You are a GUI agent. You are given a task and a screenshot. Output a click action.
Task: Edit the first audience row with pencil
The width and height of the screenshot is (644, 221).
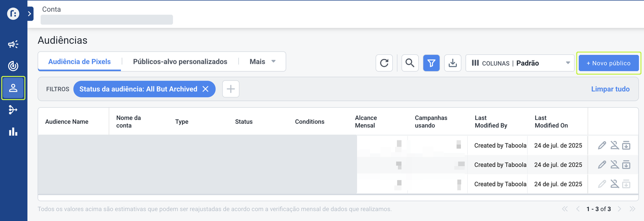[x=602, y=146]
